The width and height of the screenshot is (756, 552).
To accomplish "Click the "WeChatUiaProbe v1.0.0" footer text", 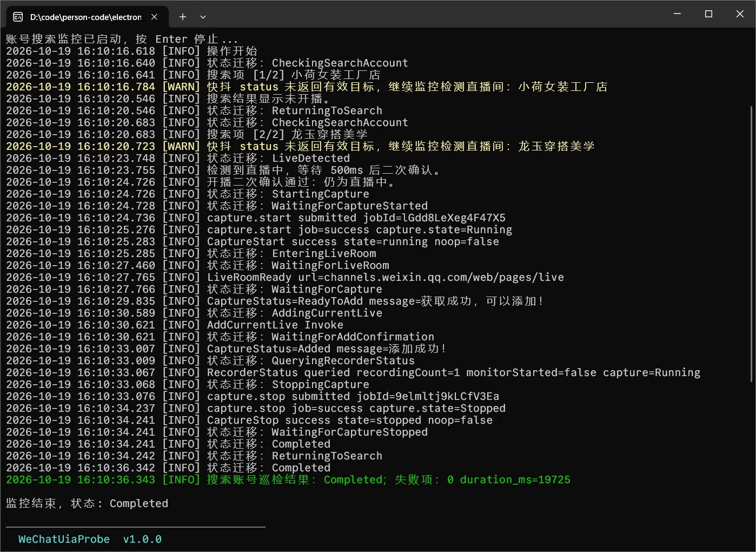I will [x=90, y=539].
